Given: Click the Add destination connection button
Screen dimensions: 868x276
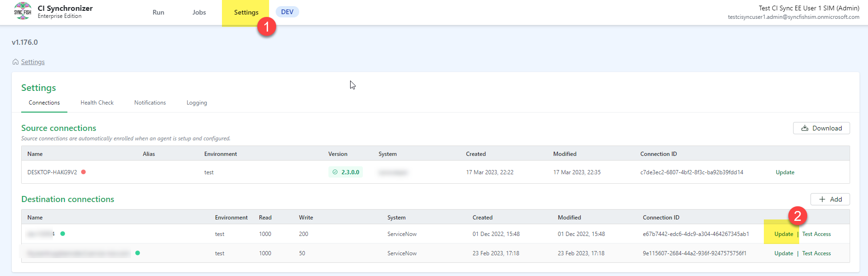Looking at the screenshot, I should (x=830, y=199).
